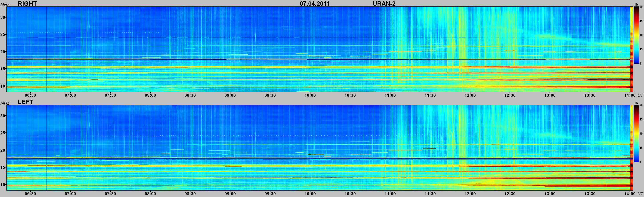Click the 13:00 tick on RIGHT panel time axis

click(x=550, y=95)
